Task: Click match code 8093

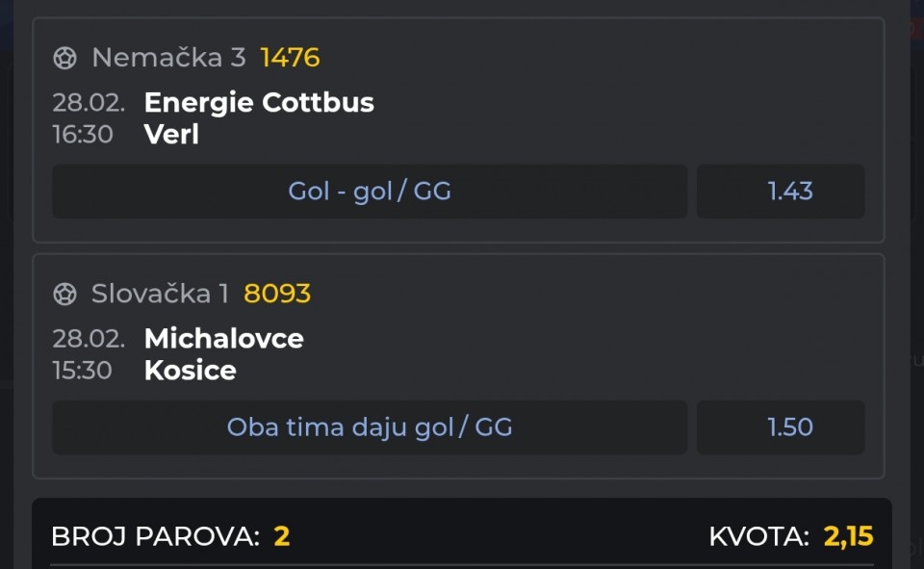Action: click(277, 294)
